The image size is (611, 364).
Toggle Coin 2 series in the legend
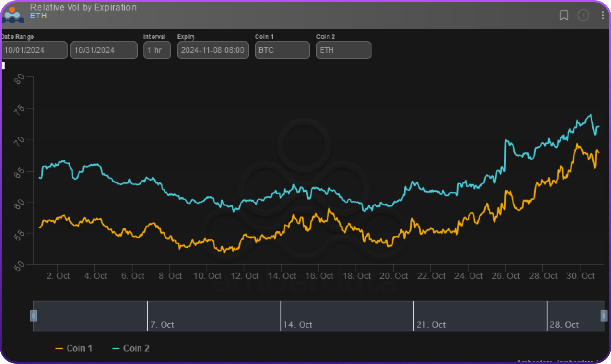click(x=131, y=348)
